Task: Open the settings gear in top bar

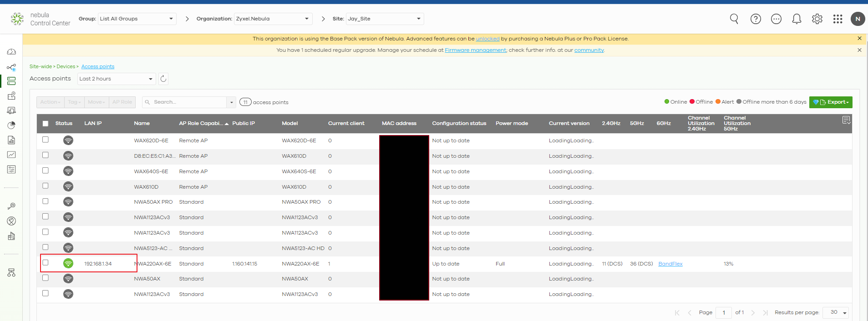Action: click(817, 19)
